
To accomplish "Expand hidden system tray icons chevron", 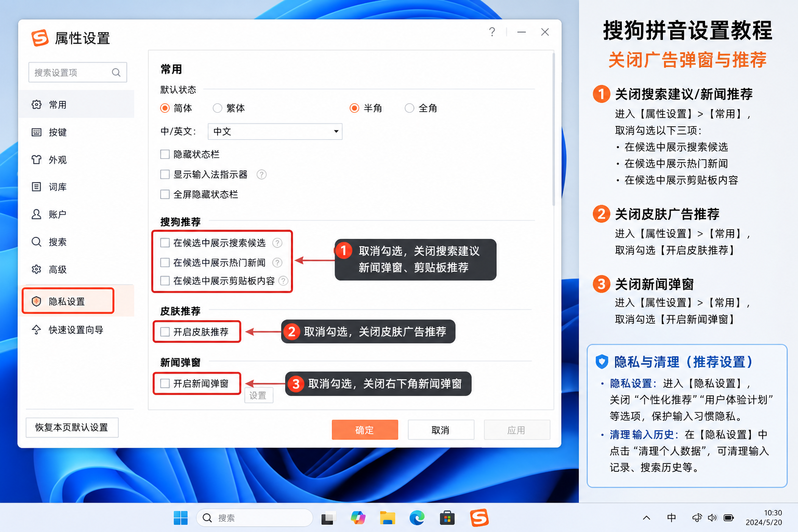I will coord(647,518).
